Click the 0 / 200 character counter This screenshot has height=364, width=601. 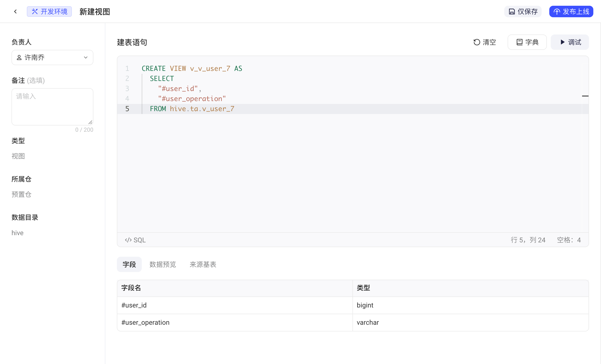(x=84, y=130)
